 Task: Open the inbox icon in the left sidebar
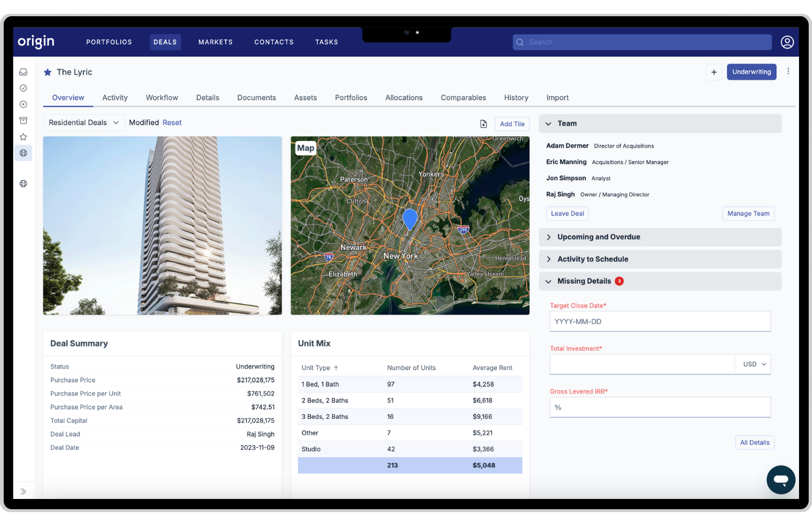pos(23,71)
